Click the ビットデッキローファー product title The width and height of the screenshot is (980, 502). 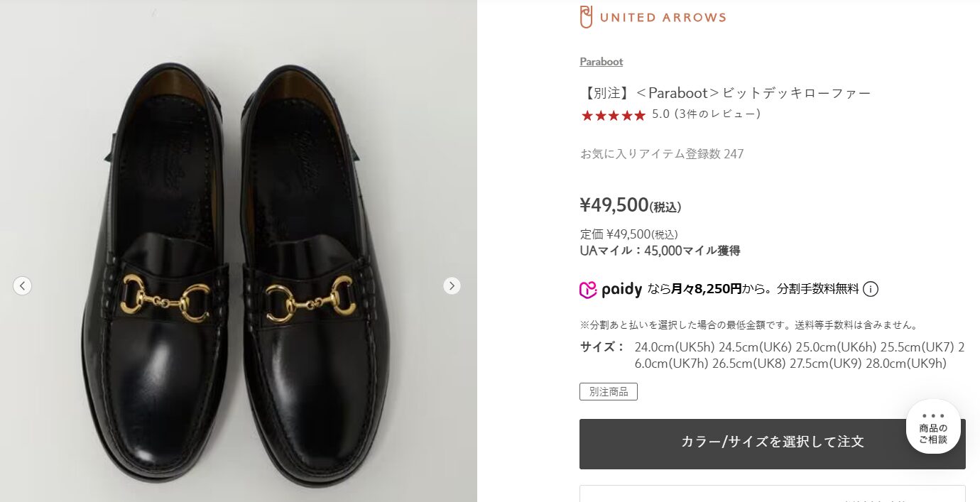(725, 93)
